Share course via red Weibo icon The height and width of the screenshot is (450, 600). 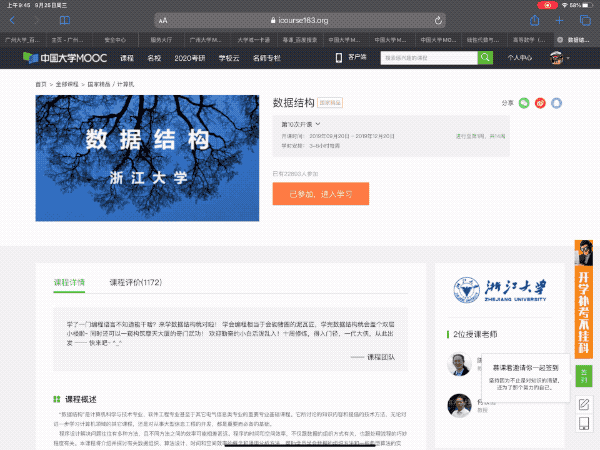540,103
